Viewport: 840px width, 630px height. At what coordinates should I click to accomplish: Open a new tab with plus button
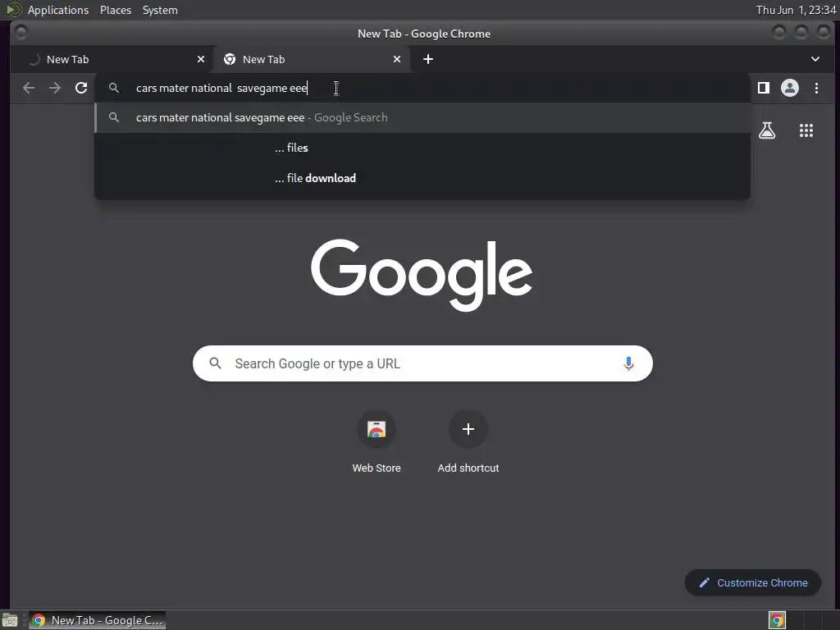point(428,59)
